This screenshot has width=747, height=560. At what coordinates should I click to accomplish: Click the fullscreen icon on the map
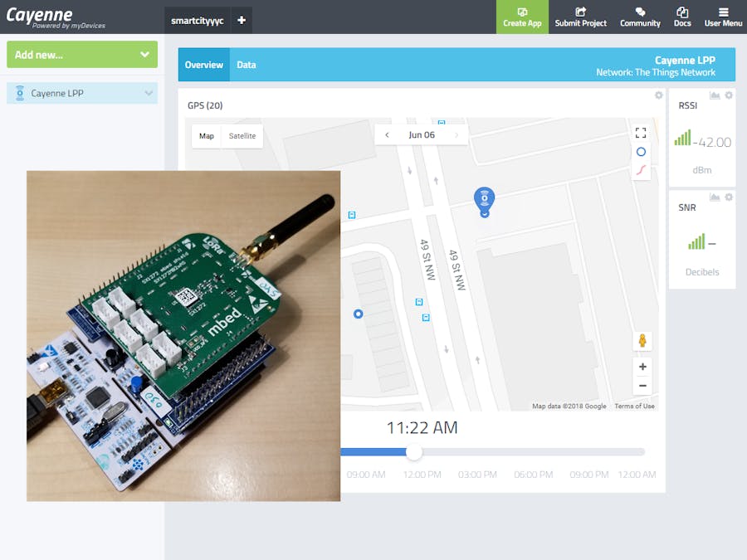click(641, 132)
